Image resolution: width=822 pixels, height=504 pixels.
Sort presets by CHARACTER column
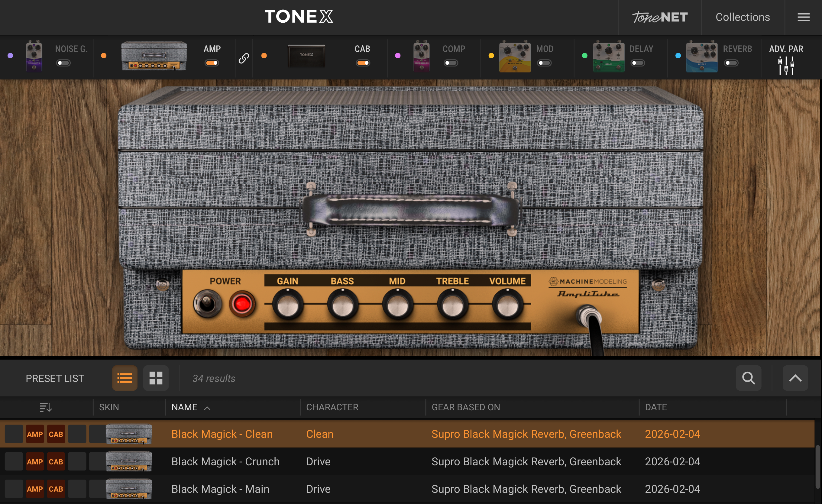[x=332, y=407]
